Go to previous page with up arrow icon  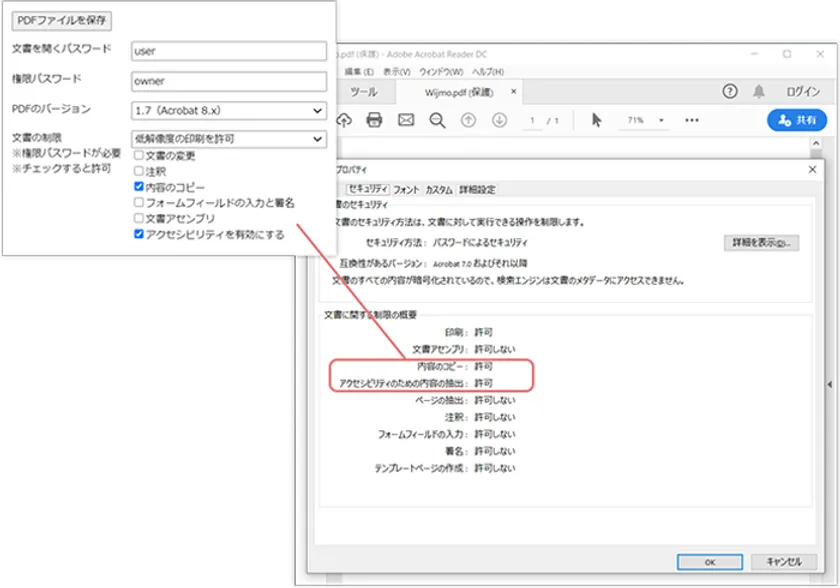(468, 120)
